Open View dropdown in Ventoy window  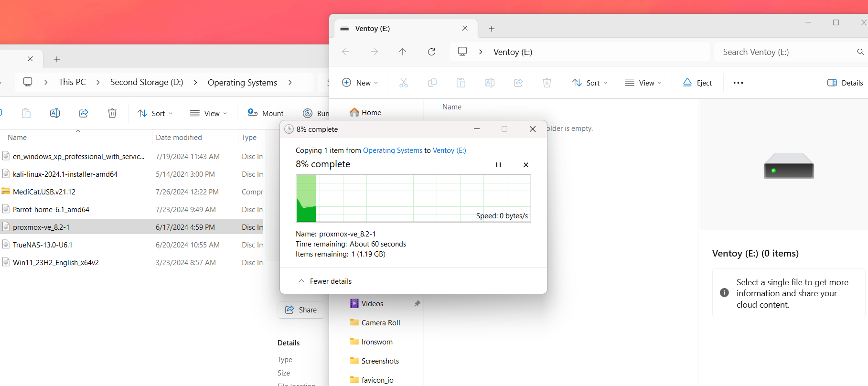643,83
